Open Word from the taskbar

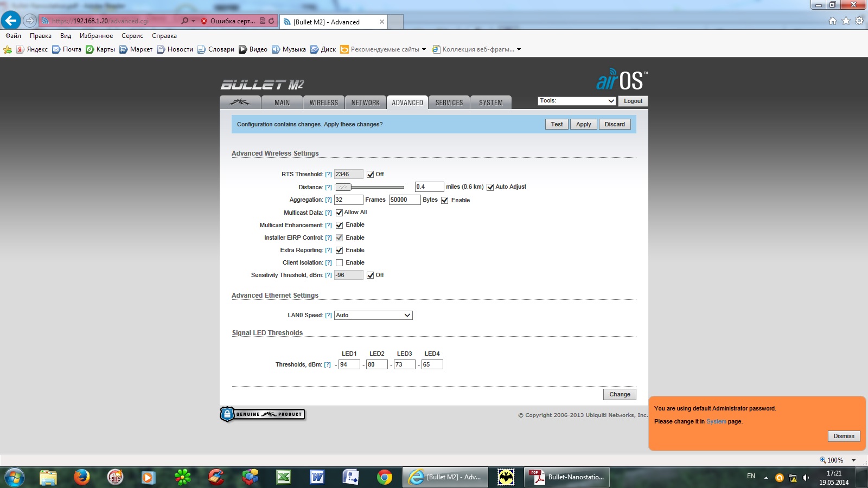(x=317, y=477)
